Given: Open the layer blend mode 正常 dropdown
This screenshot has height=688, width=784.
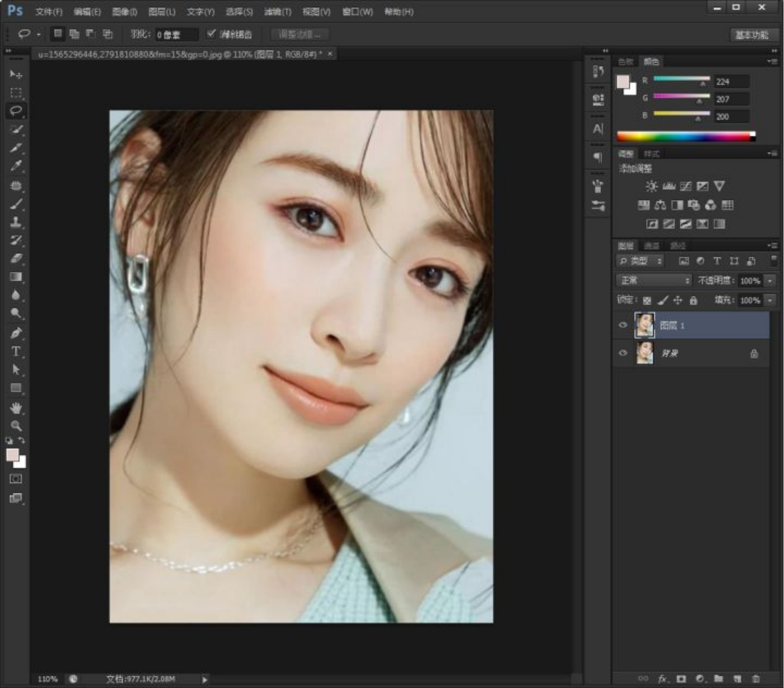Looking at the screenshot, I should pos(654,281).
